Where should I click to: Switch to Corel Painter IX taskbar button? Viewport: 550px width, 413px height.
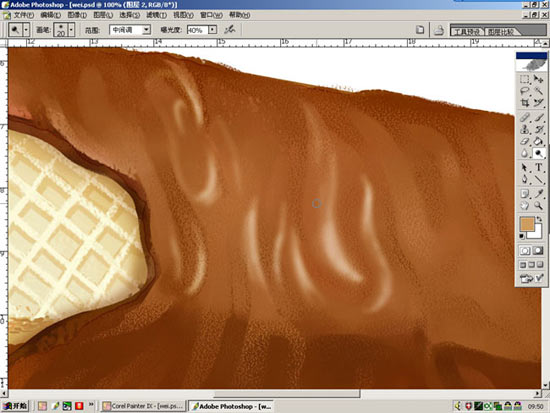tap(143, 406)
